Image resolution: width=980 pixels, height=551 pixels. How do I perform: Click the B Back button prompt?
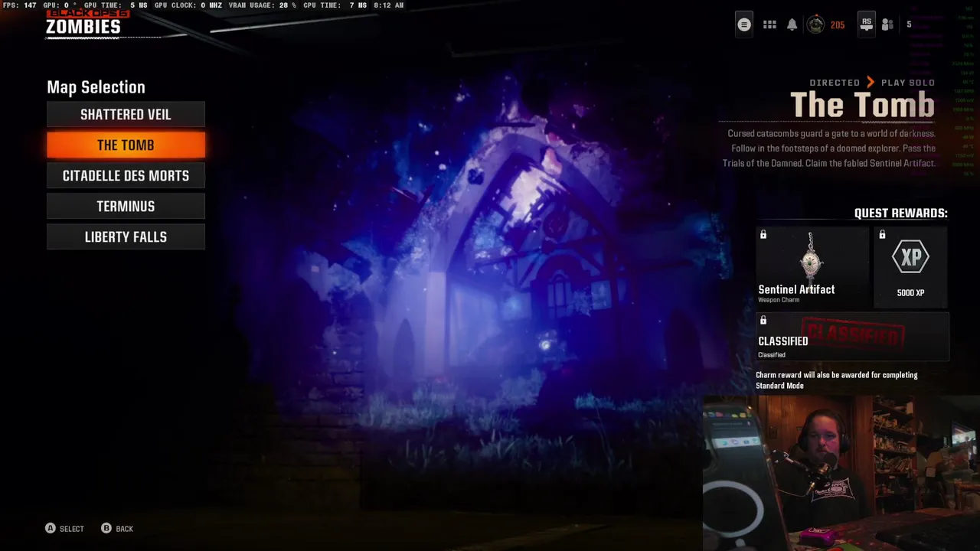[117, 529]
